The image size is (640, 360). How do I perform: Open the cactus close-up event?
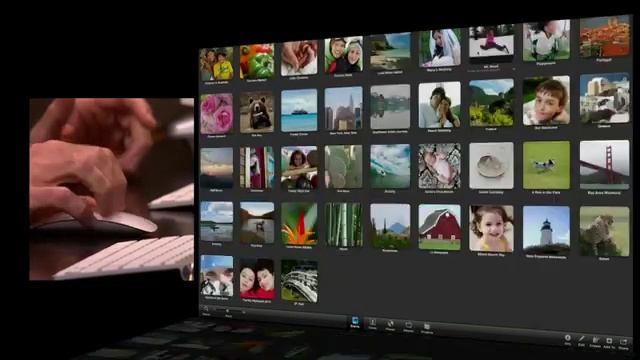[343, 167]
